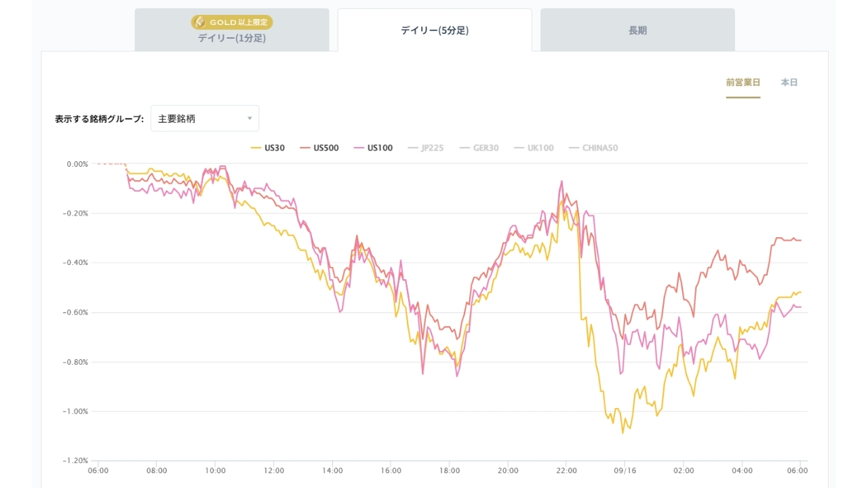Image resolution: width=868 pixels, height=488 pixels.
Task: Enable the UK100 legend entry
Action: coord(534,148)
